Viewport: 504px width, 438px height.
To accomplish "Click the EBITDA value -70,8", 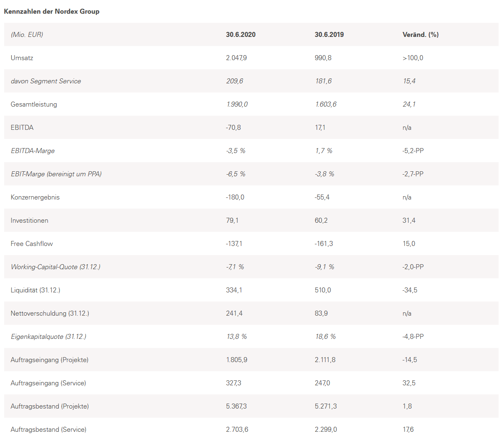I will click(234, 128).
